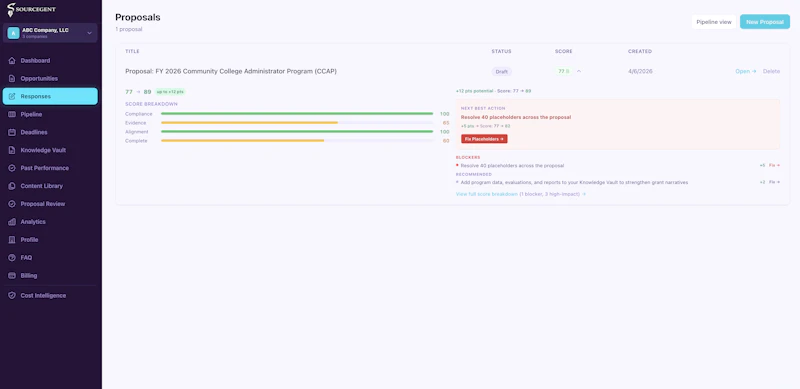Click the Profile building icon
The width and height of the screenshot is (800, 389).
point(12,239)
